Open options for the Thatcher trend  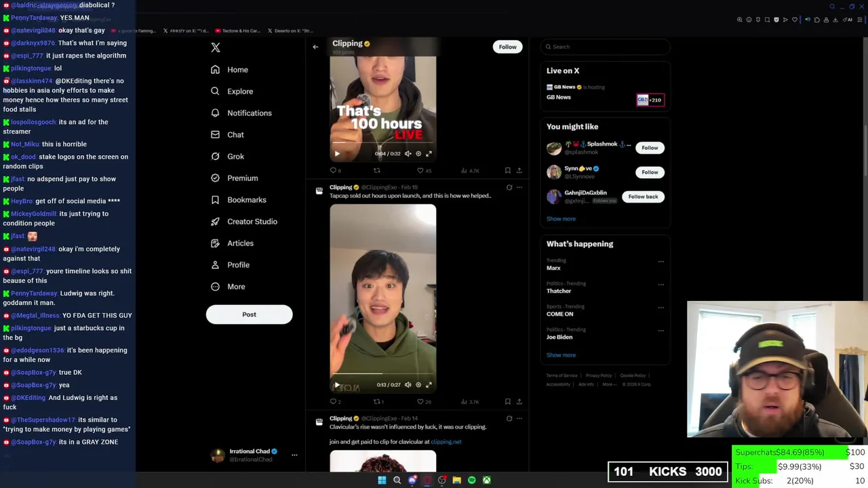point(661,285)
